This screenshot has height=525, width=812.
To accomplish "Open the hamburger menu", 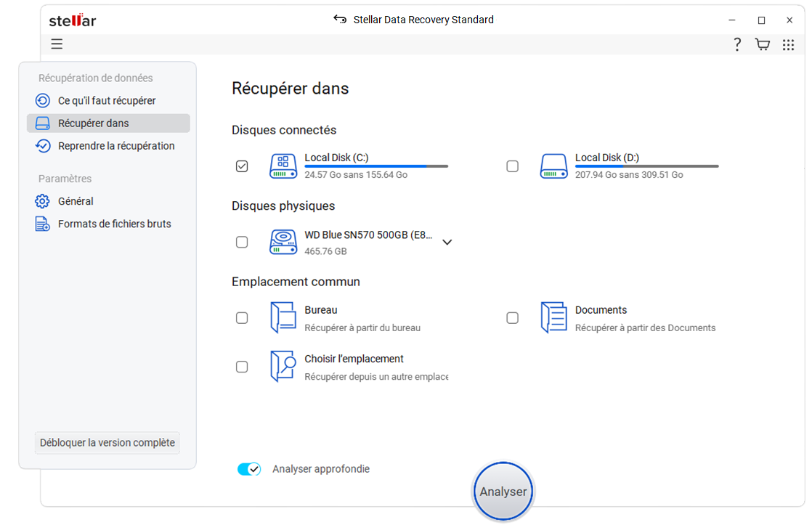I will click(57, 44).
